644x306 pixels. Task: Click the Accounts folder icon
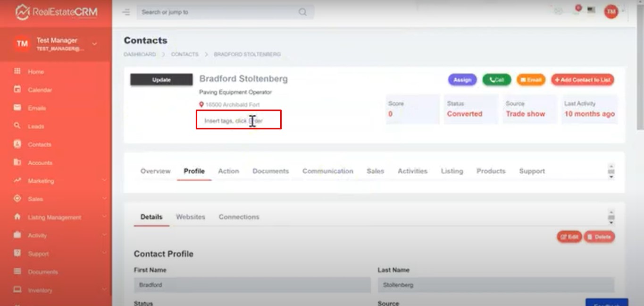coord(17,162)
